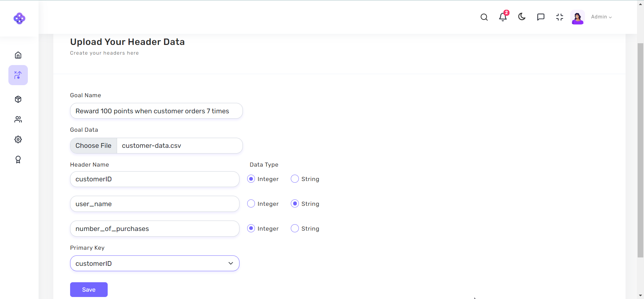Viewport: 644px width, 299px height.
Task: Exit fullscreen using the shrink icon
Action: 559,17
